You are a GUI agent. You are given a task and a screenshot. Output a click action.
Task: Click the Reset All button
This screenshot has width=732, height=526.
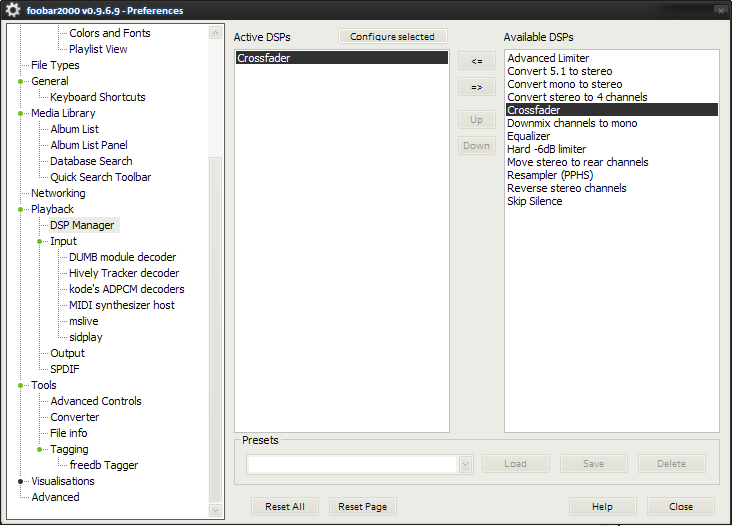(x=285, y=507)
